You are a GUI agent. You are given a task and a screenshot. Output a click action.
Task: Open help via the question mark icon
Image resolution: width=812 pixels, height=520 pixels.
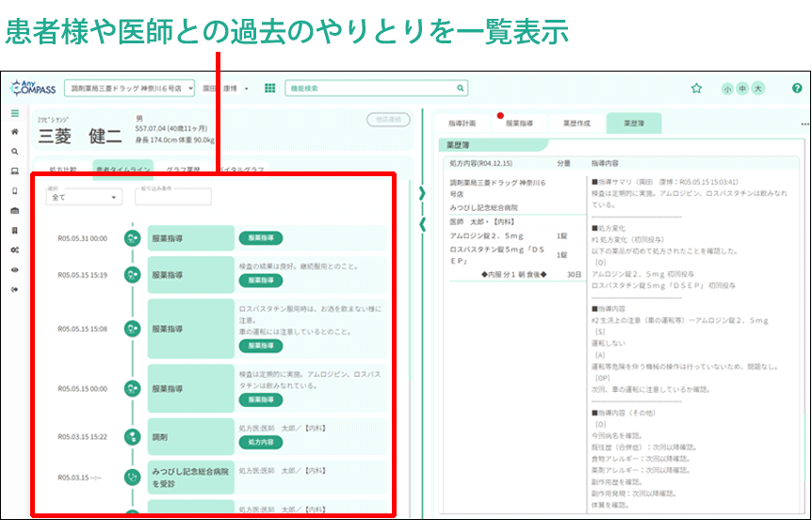[797, 89]
